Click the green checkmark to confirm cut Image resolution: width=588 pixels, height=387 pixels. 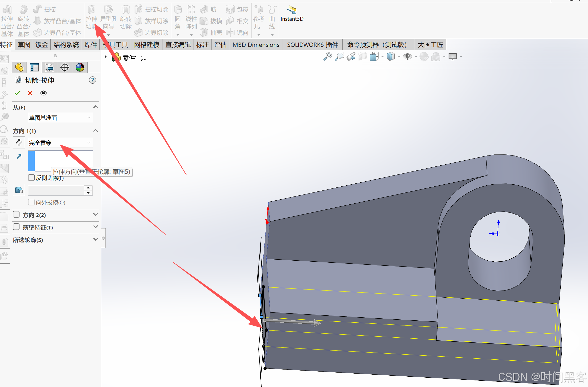point(17,93)
